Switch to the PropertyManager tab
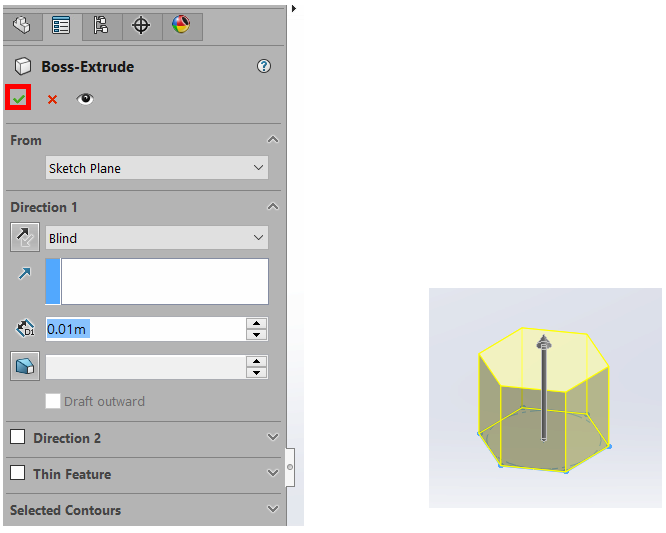This screenshot has width=666, height=533. [62, 26]
